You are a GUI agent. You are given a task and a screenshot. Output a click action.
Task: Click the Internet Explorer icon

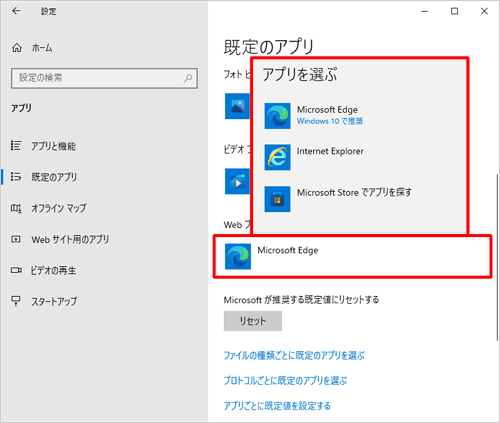pos(277,157)
